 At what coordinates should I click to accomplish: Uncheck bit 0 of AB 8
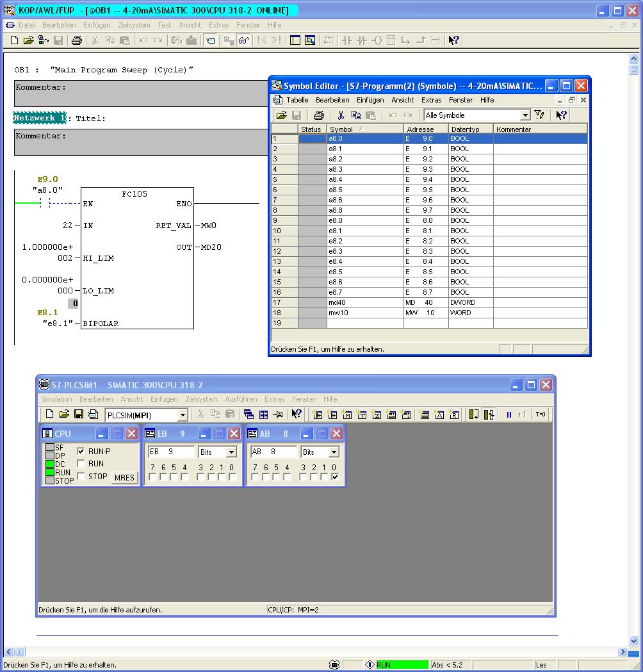[x=335, y=477]
